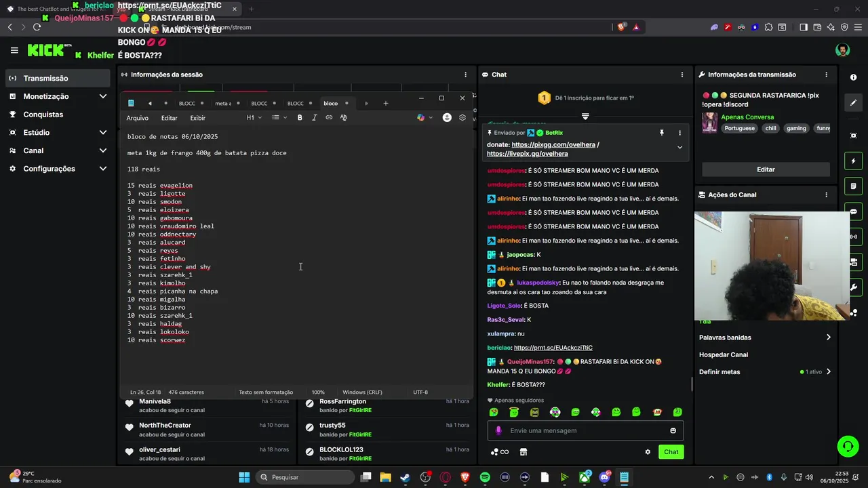Viewport: 868px width, 488px height.
Task: Click UTF-8 encoding in Notepad status bar
Action: 420,392
